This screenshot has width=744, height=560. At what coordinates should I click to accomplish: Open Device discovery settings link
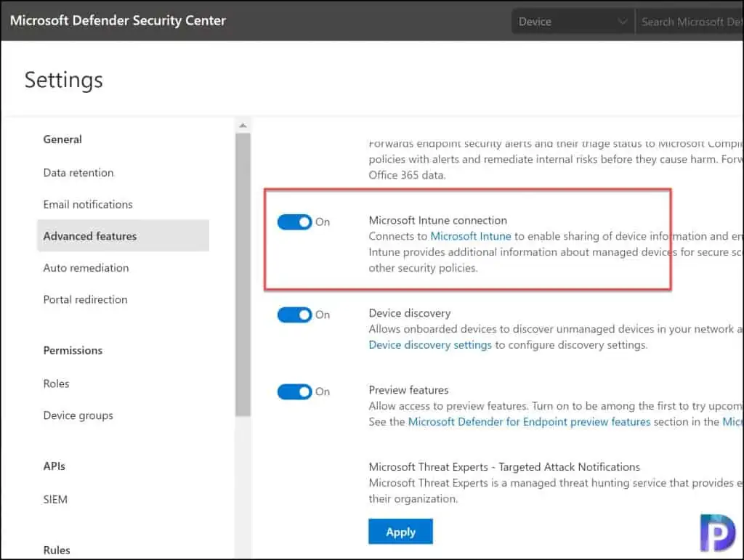430,345
